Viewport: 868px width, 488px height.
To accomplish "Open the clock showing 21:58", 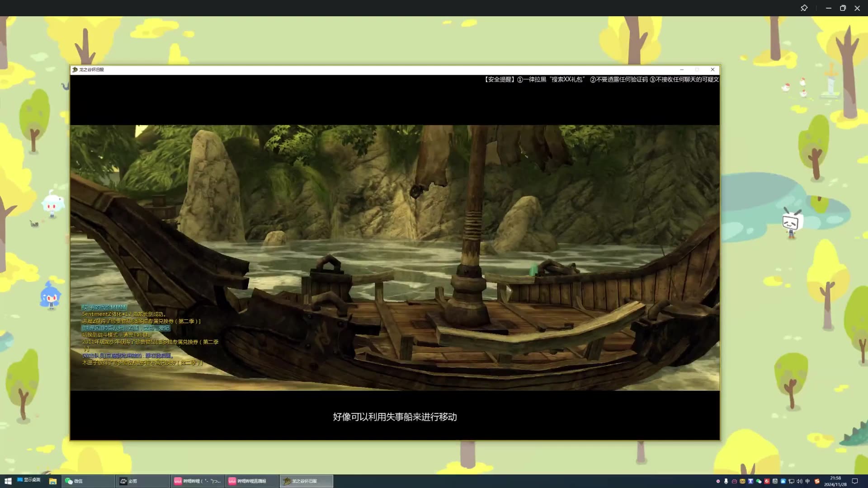I will pos(835,481).
